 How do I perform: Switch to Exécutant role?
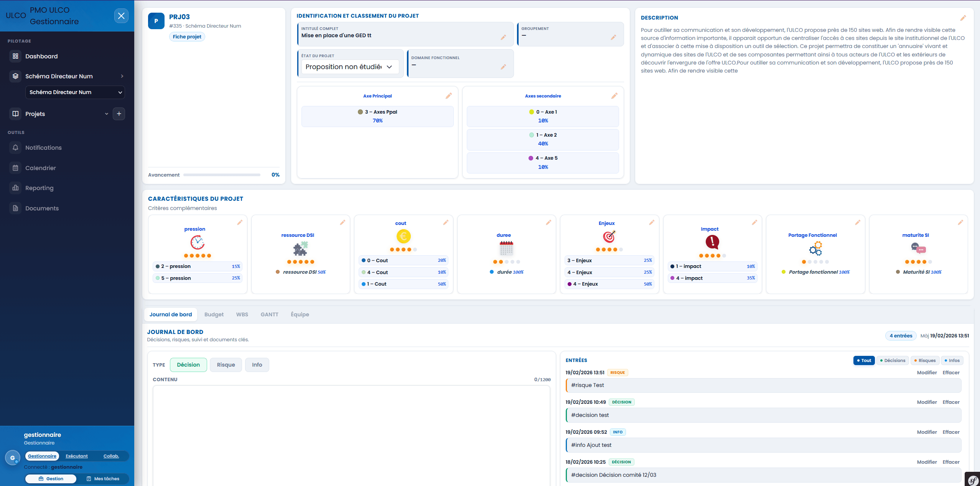[77, 456]
